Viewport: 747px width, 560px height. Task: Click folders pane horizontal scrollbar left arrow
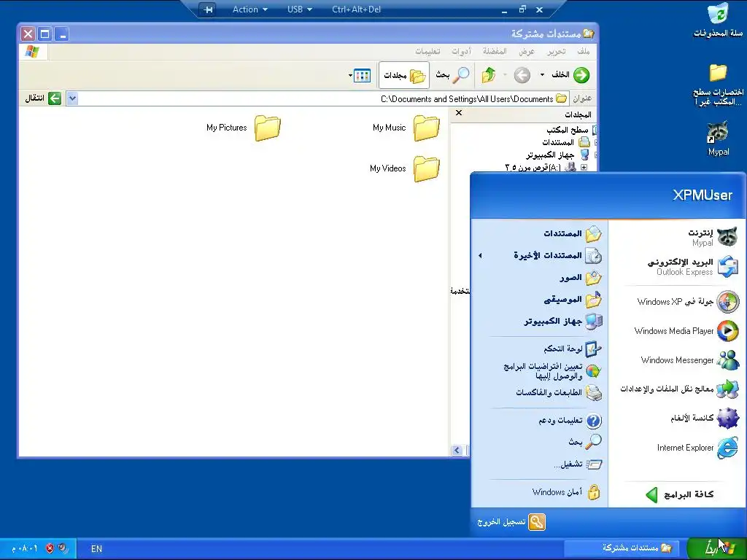click(x=457, y=450)
